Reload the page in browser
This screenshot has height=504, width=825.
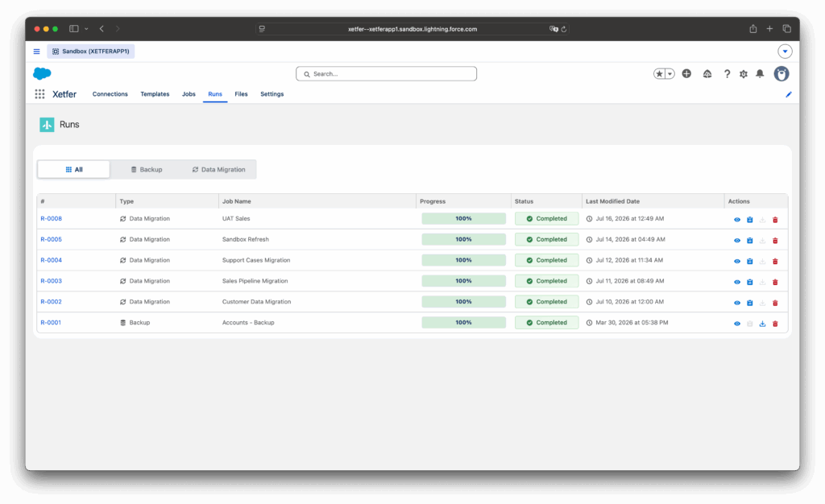pyautogui.click(x=563, y=29)
